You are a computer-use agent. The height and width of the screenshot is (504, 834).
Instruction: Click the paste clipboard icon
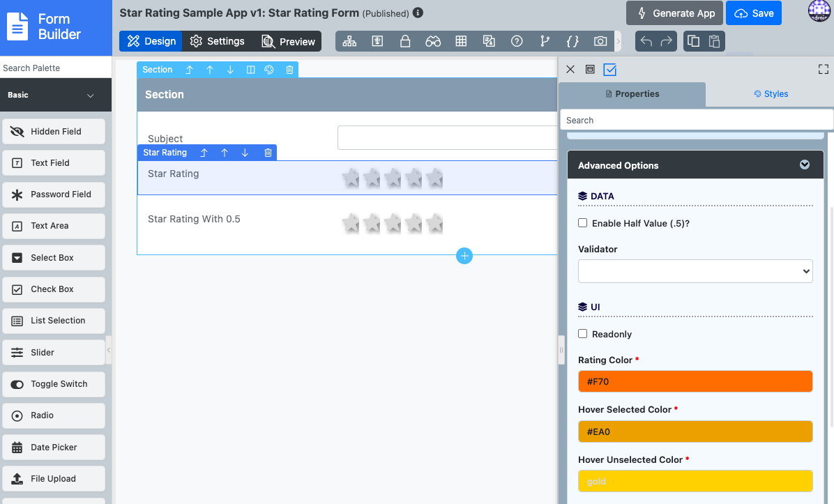click(714, 41)
